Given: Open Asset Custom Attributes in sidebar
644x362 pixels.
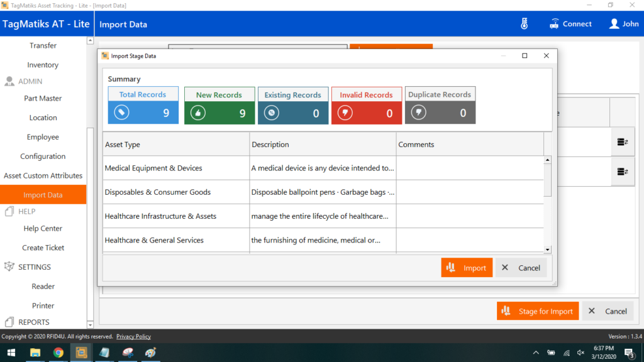Looking at the screenshot, I should point(43,176).
